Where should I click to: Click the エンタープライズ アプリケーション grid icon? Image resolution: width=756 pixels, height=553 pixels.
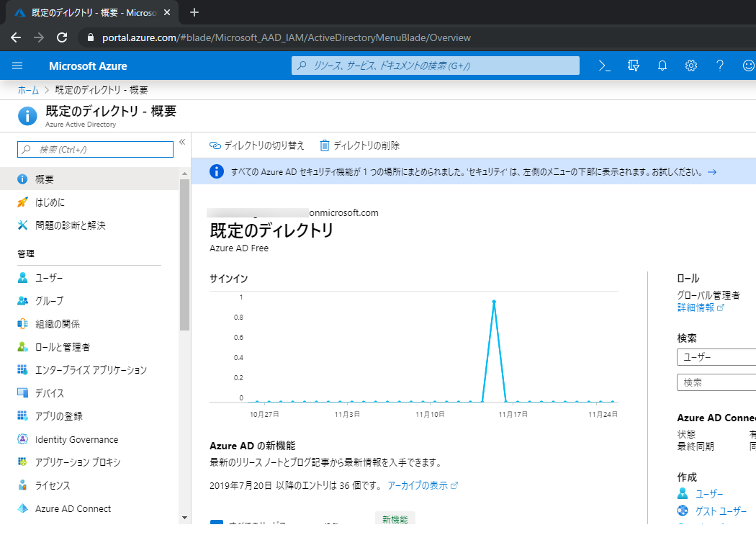click(22, 370)
